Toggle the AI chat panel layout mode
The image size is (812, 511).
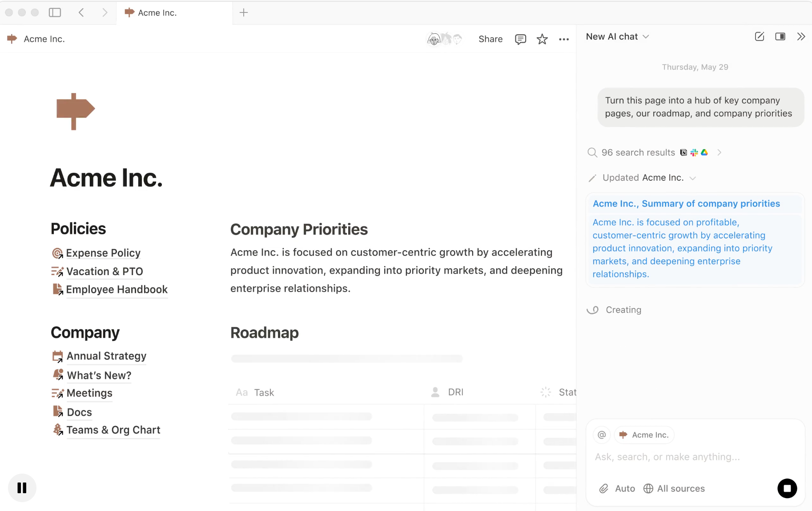click(780, 36)
